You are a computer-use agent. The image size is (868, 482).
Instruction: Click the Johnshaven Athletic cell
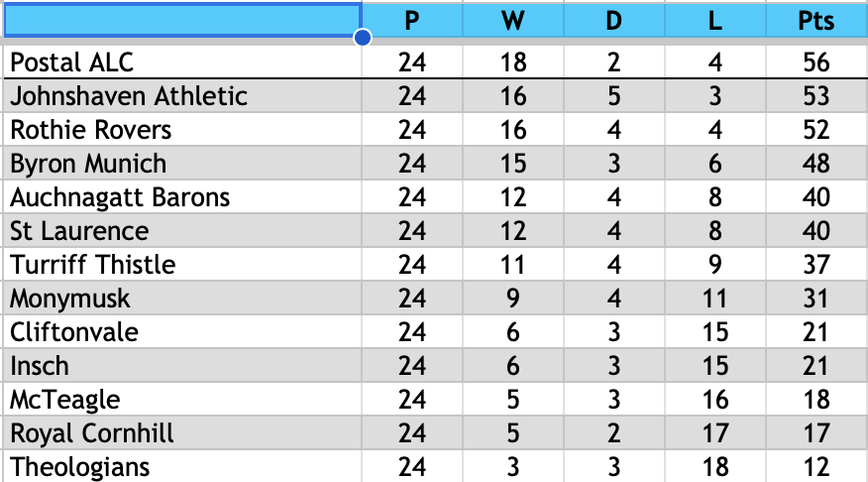(182, 96)
